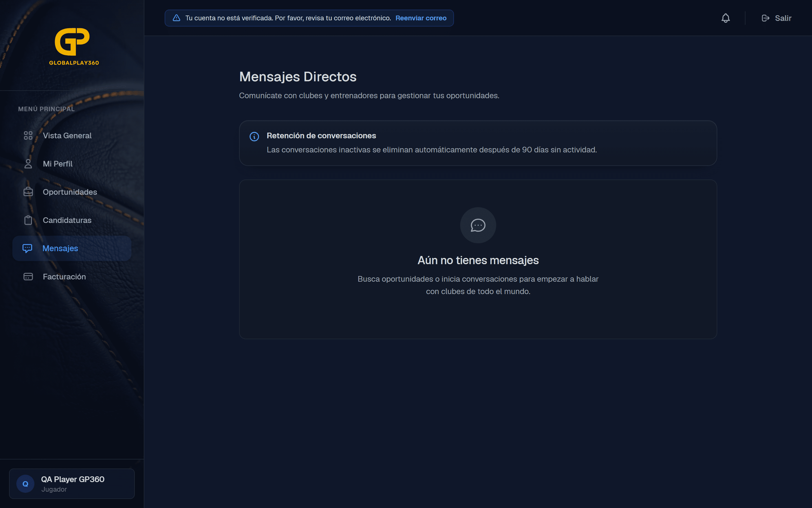Image resolution: width=812 pixels, height=508 pixels.
Task: Open Vista General from the menu
Action: (x=72, y=135)
